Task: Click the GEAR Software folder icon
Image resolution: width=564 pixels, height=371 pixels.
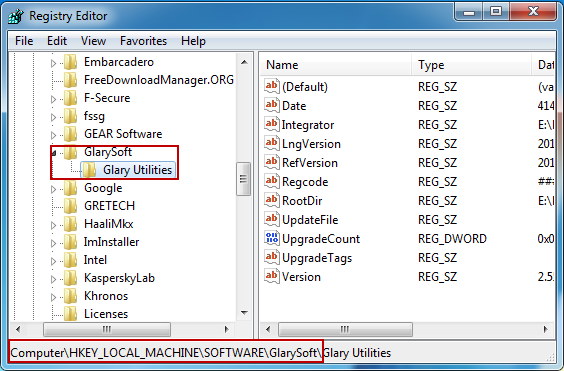Action: pyautogui.click(x=70, y=134)
